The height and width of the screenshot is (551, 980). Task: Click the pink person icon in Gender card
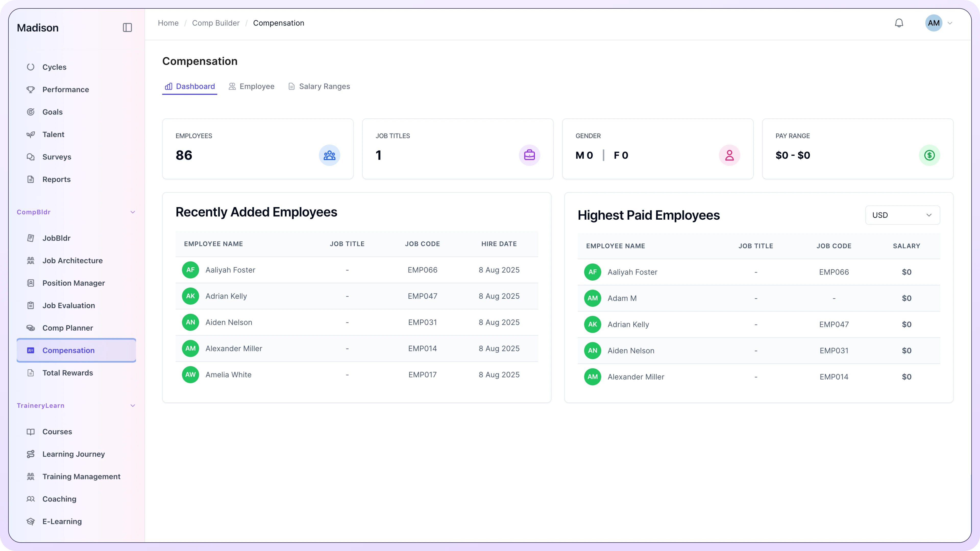click(x=729, y=155)
